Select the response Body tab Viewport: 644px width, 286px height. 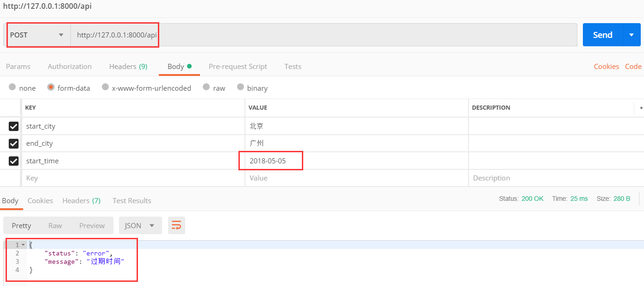(10, 200)
